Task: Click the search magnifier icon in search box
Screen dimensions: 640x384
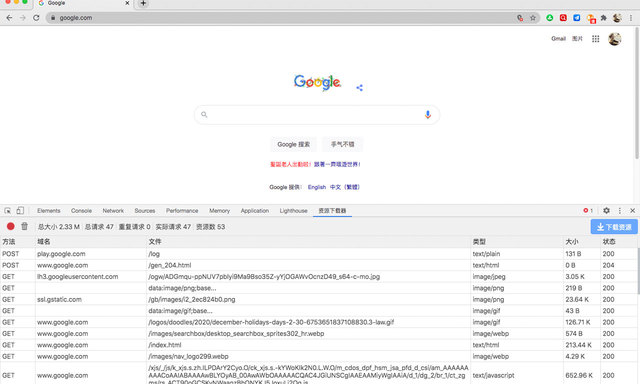Action: tap(204, 115)
